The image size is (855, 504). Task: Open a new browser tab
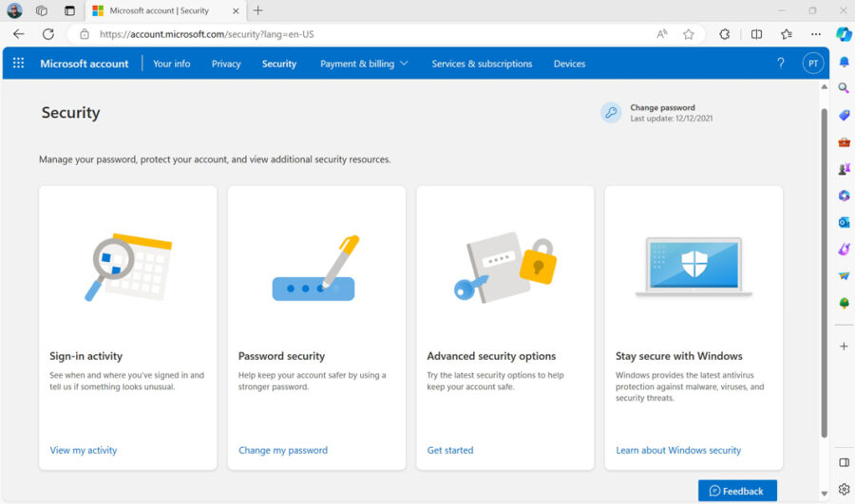coord(257,10)
